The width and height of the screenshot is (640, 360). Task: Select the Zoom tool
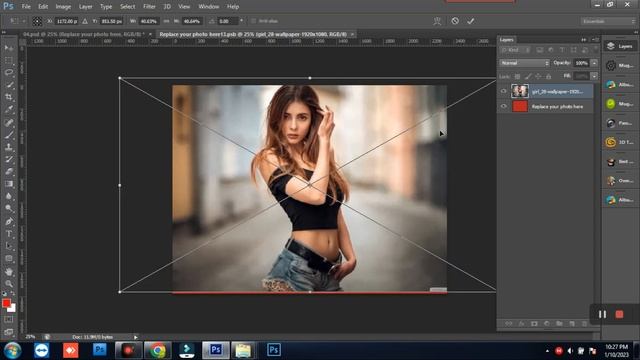(x=9, y=284)
